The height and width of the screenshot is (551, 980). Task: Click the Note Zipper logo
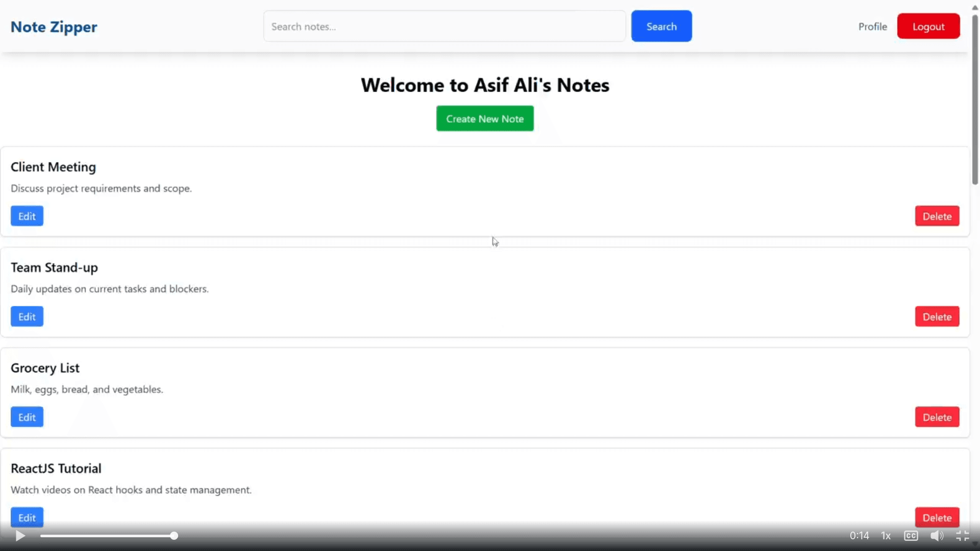coord(54,27)
